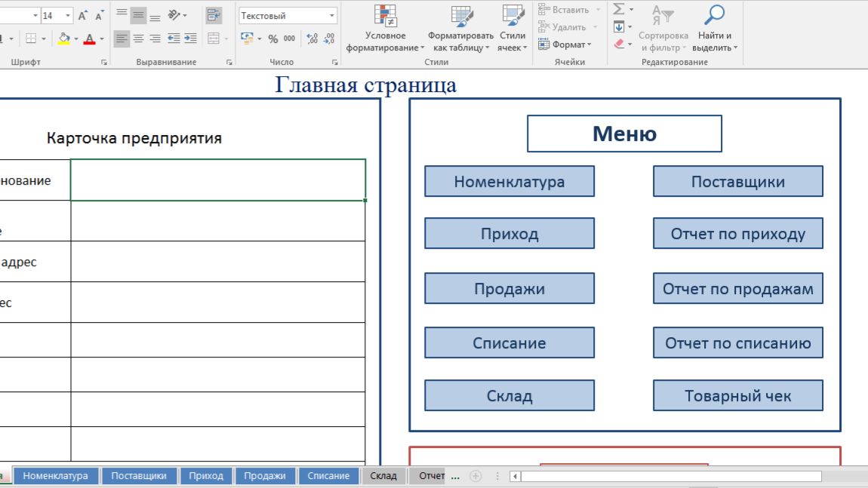
Task: Apply accounting number format icon
Action: (x=247, y=38)
